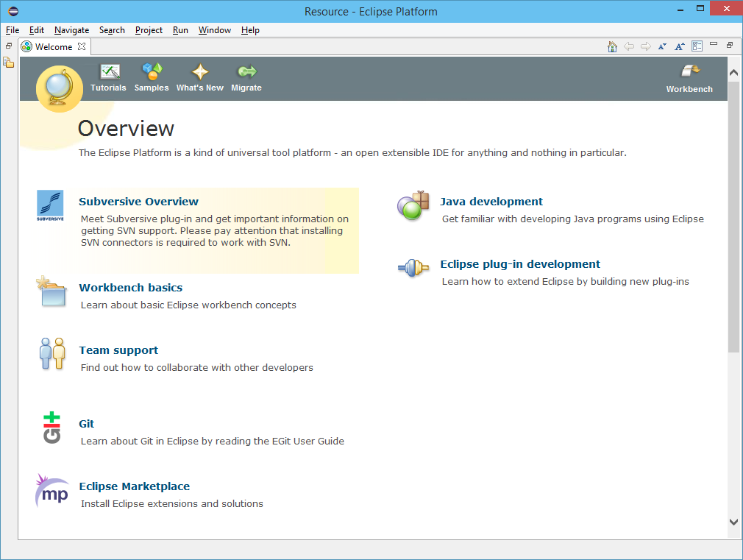Click the Overview globe icon

(60, 88)
